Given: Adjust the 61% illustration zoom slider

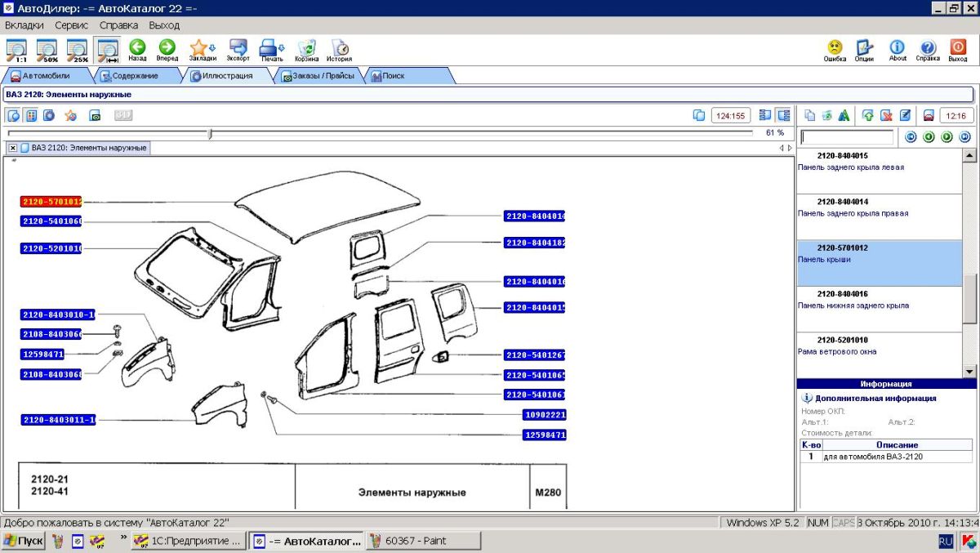Looking at the screenshot, I should [210, 133].
